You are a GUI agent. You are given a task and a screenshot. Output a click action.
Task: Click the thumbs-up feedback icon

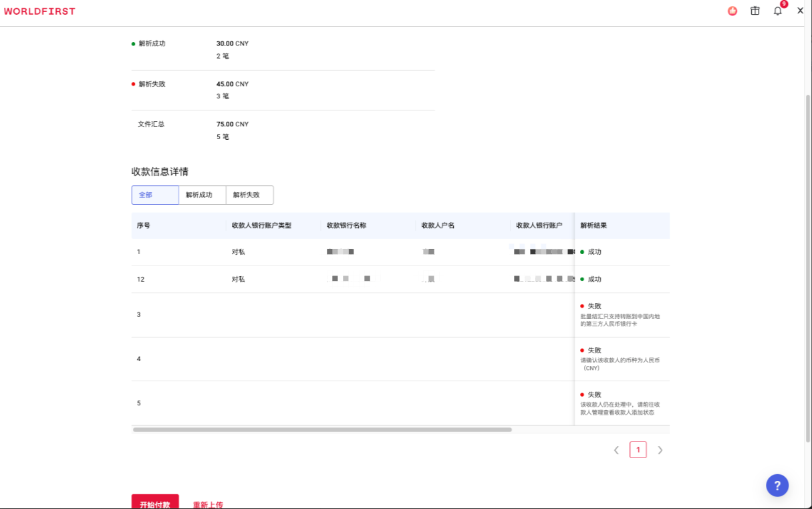(732, 11)
